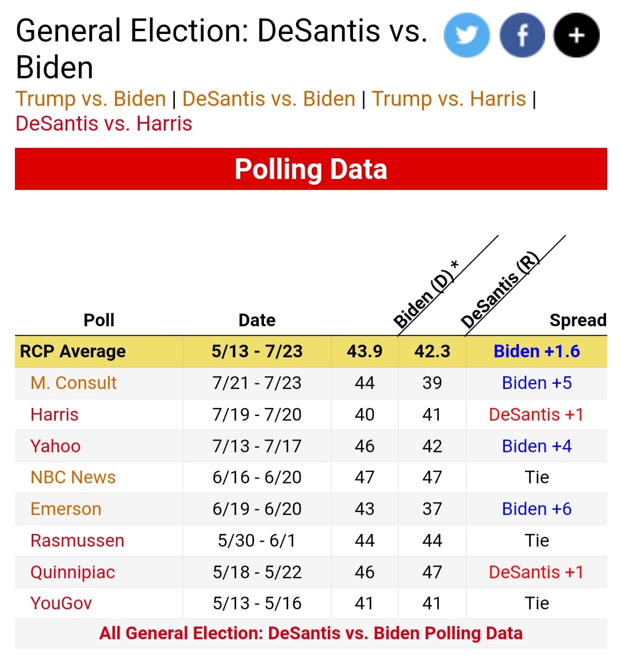The height and width of the screenshot is (672, 621).
Task: View the Emerson poll
Action: pyautogui.click(x=66, y=509)
